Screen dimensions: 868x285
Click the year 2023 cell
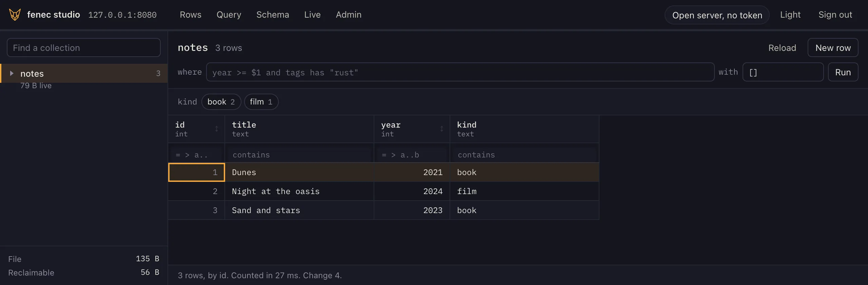(412, 210)
